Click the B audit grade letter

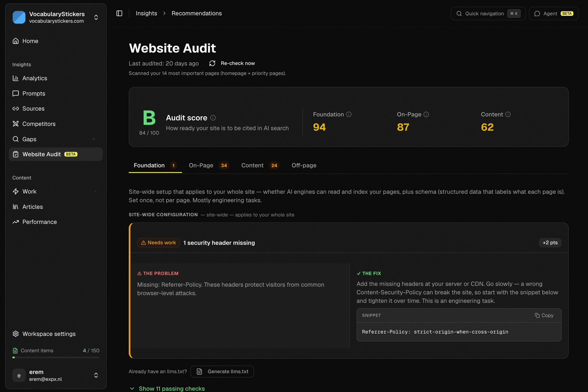tap(149, 118)
